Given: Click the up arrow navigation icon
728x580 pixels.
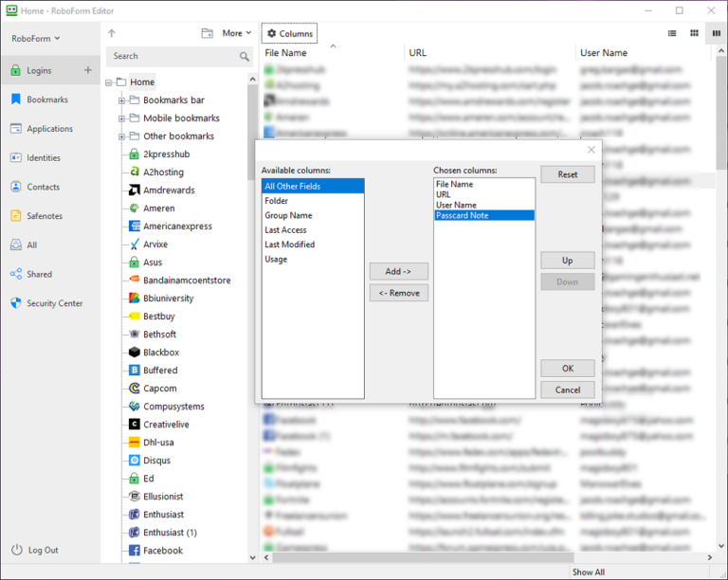Looking at the screenshot, I should click(x=113, y=33).
